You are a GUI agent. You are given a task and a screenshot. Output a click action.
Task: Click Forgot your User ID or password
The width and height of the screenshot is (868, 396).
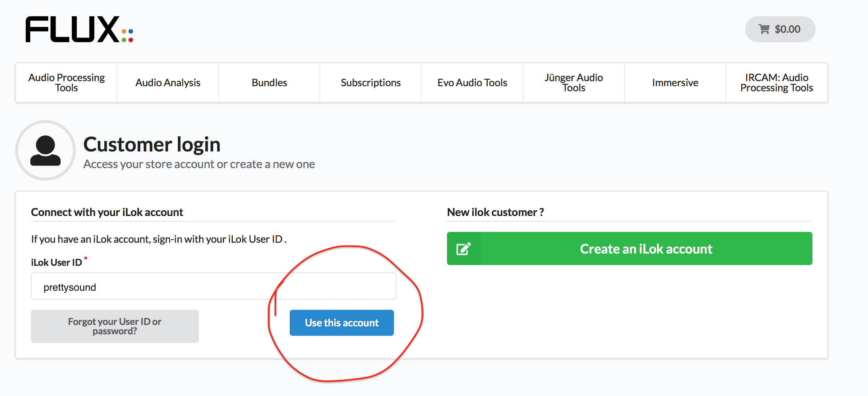coord(115,326)
